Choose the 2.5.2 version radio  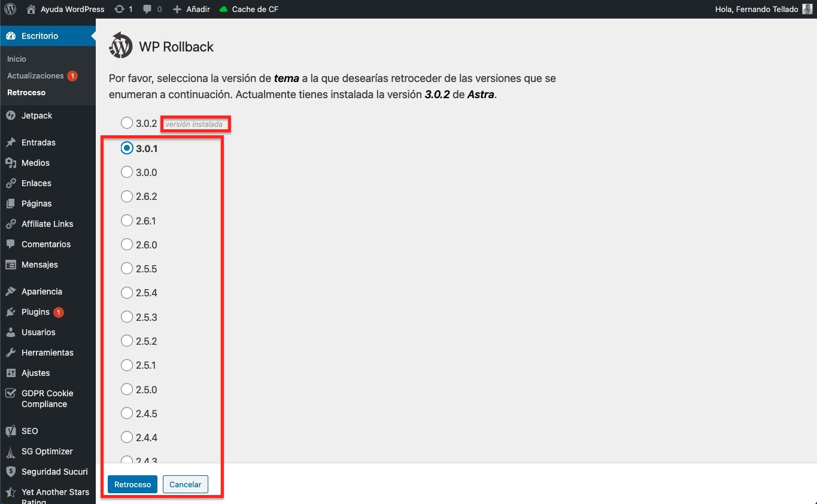(x=127, y=341)
